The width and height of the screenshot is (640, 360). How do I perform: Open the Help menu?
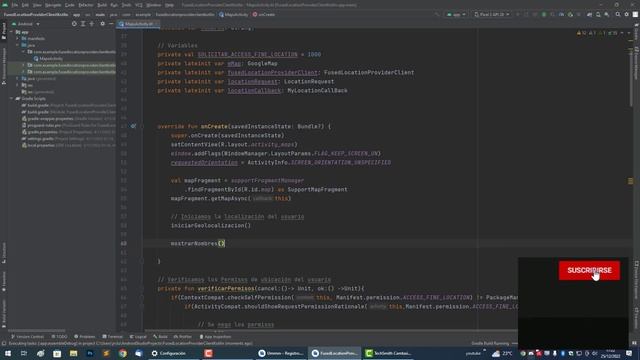169,5
